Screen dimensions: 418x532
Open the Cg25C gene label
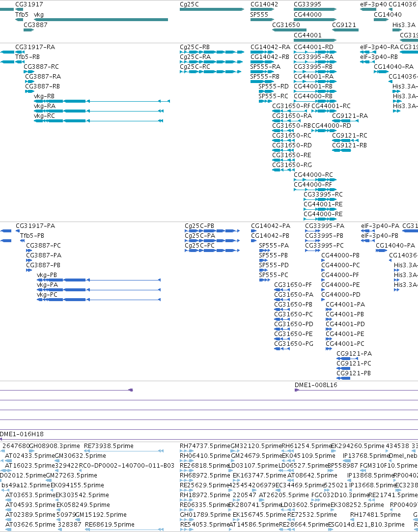point(189,4)
